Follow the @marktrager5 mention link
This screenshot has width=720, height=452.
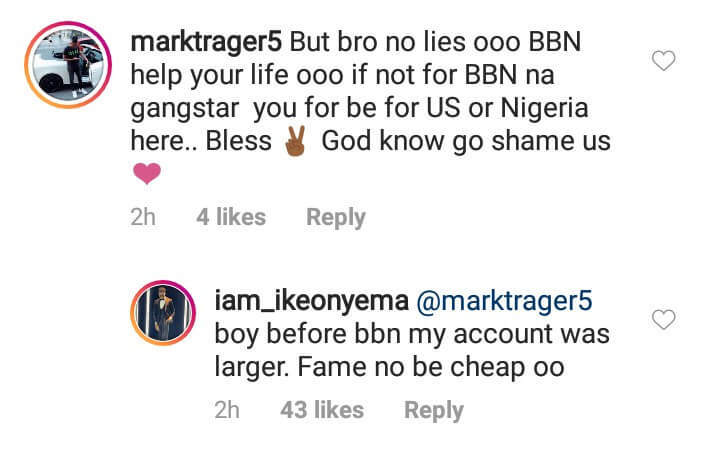(x=504, y=301)
